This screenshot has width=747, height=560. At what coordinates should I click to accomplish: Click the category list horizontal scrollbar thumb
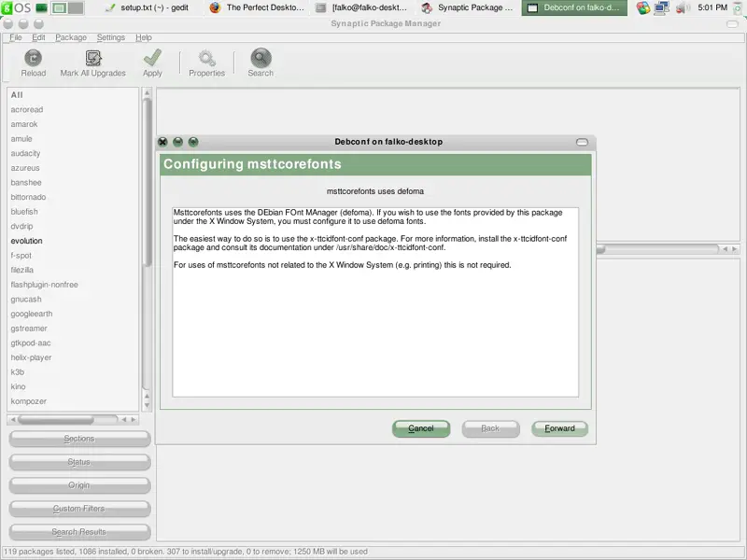point(56,419)
